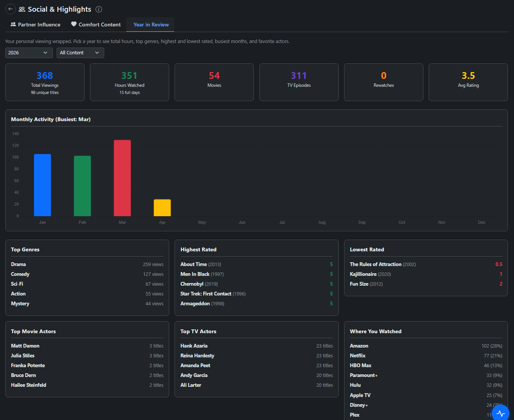Expand the All Content filter dropdown
This screenshot has height=420, width=514.
pyautogui.click(x=80, y=53)
